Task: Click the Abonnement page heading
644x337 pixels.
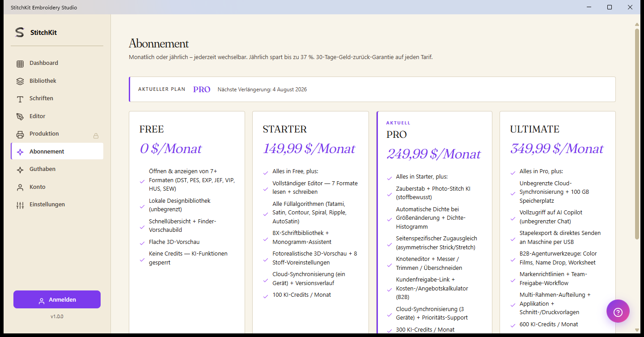Action: 159,43
